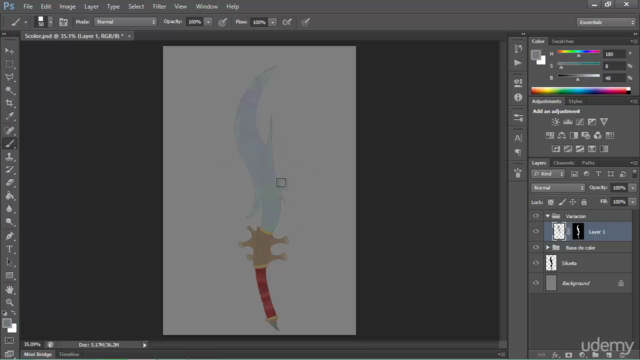Select the Paint Bucket tool
This screenshot has height=360, width=640.
point(9,196)
